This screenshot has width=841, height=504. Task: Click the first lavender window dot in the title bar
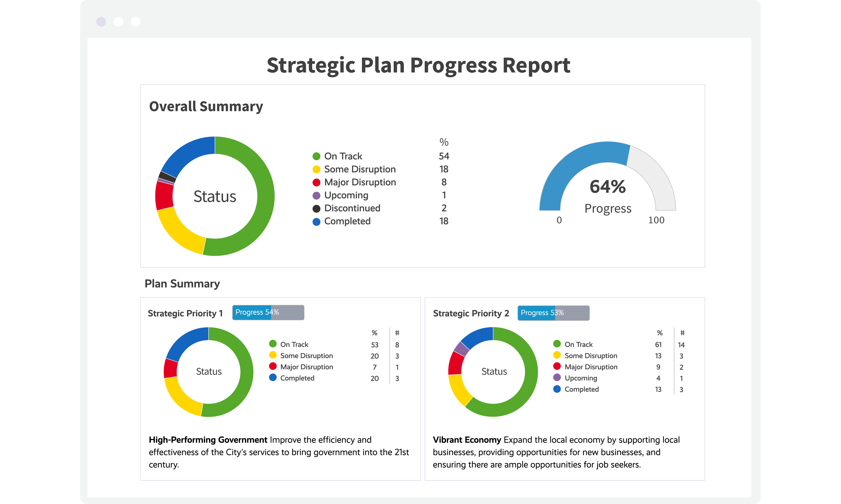coord(101,22)
